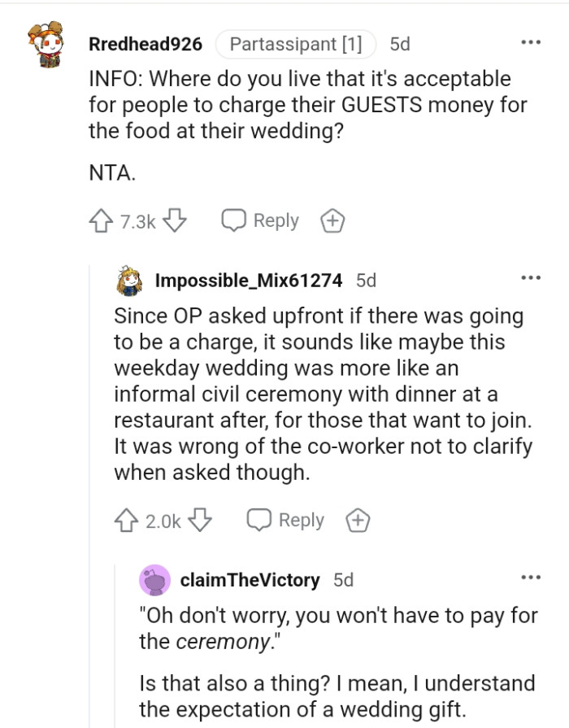Click the 5d timestamp beside claimTheVictory
The image size is (569, 728).
(x=344, y=580)
